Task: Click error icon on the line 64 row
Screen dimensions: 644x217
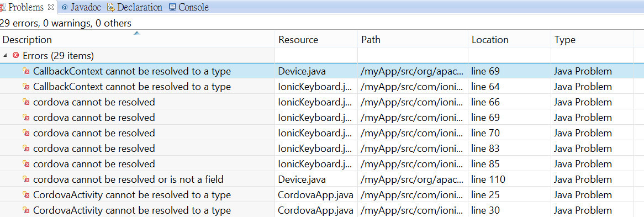Action: coord(26,87)
